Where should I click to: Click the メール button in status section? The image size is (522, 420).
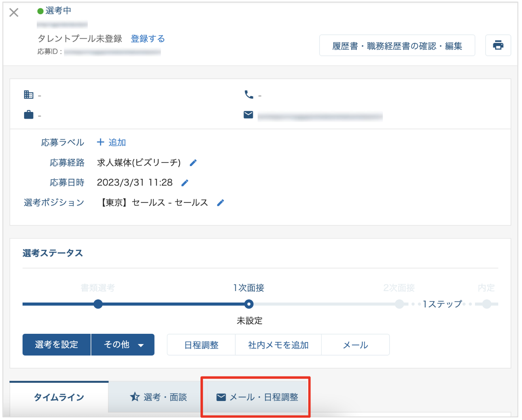(x=356, y=345)
